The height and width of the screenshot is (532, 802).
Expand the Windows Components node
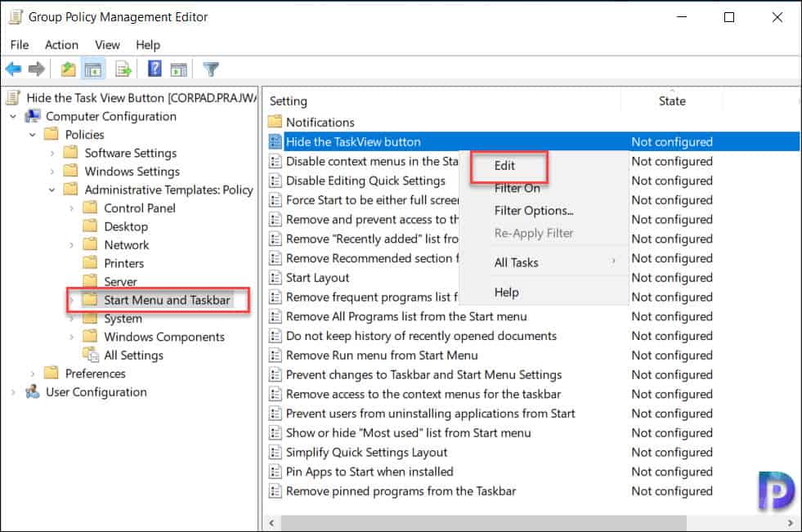pyautogui.click(x=72, y=338)
